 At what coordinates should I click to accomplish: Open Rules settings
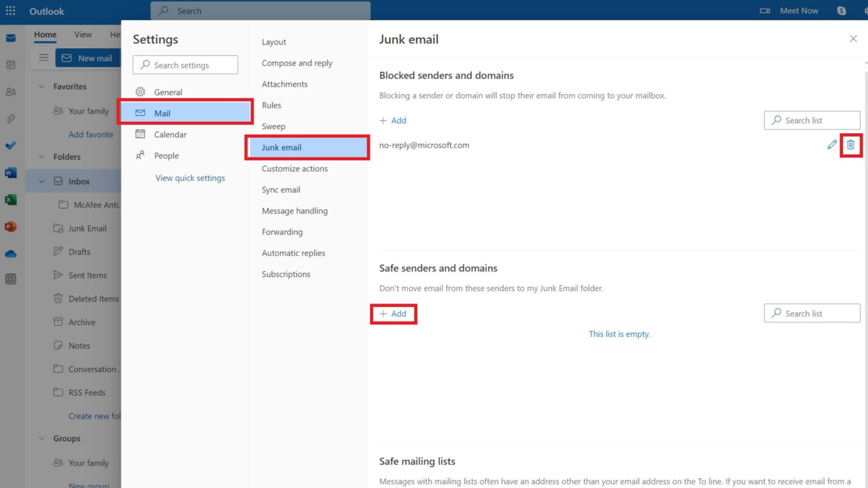271,105
